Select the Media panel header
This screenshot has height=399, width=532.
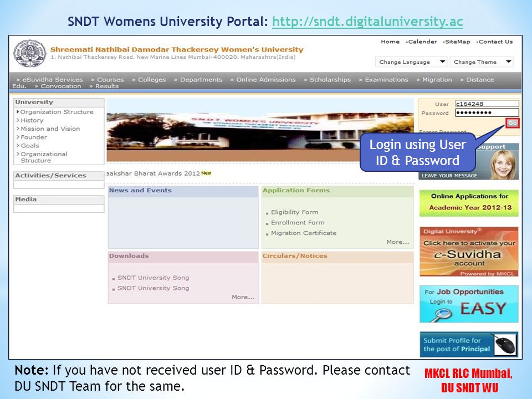click(x=59, y=199)
